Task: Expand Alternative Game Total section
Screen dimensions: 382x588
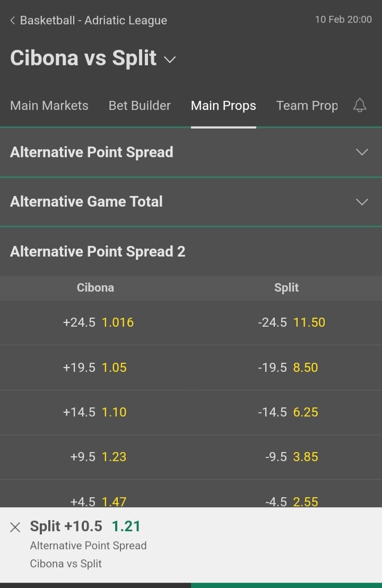Action: tap(191, 202)
